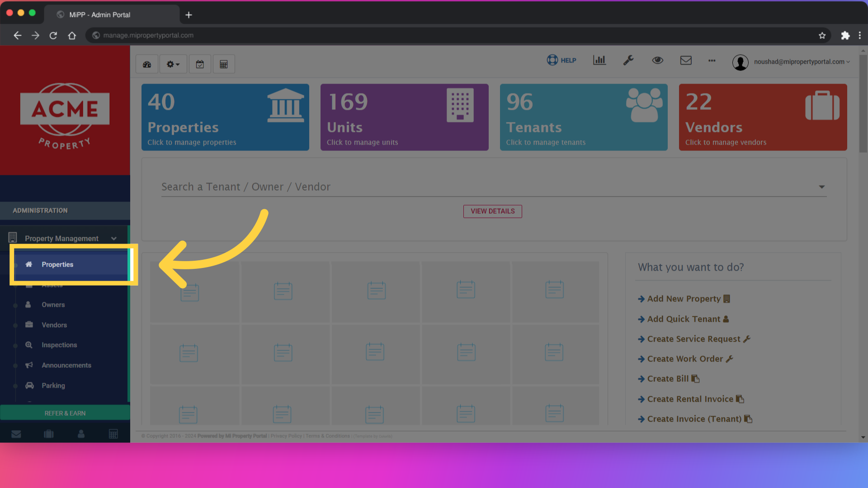Click the calculator toolbar icon

tap(224, 64)
